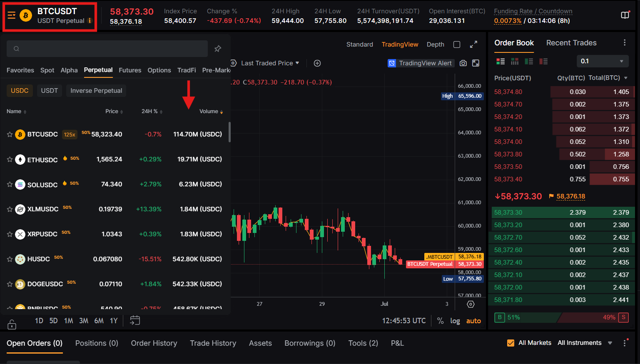Sort the market list by Volume
The width and height of the screenshot is (640, 364).
211,111
